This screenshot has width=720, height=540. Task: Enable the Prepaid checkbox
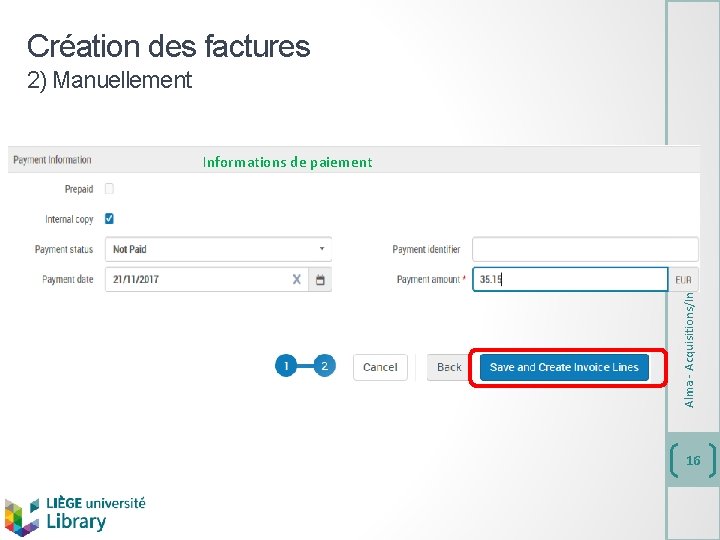[109, 188]
